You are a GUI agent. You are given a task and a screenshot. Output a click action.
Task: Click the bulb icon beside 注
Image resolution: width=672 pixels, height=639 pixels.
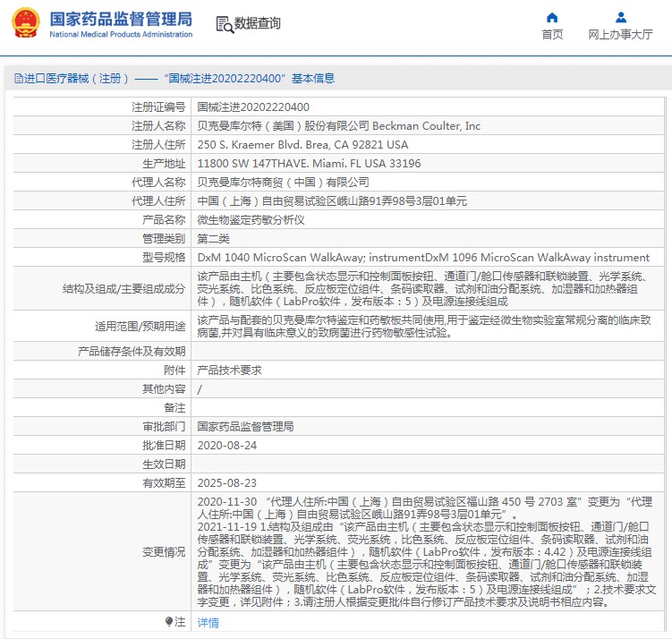pyautogui.click(x=169, y=621)
